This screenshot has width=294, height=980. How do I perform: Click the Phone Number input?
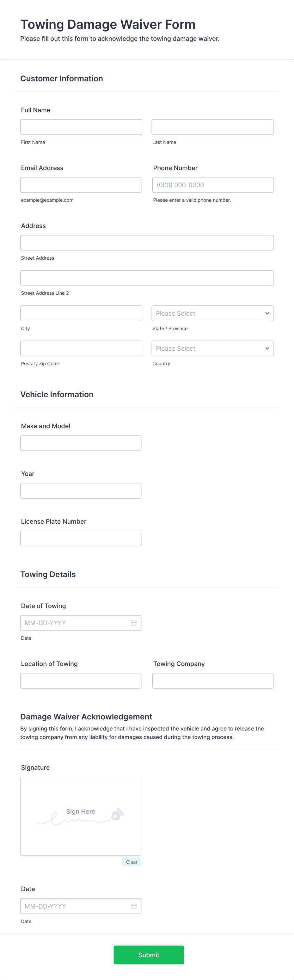[212, 184]
